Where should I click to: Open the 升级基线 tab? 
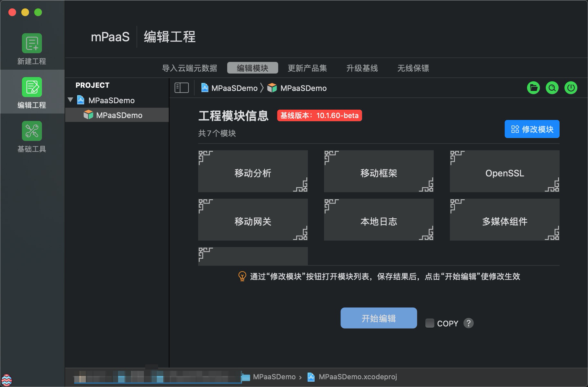(362, 68)
